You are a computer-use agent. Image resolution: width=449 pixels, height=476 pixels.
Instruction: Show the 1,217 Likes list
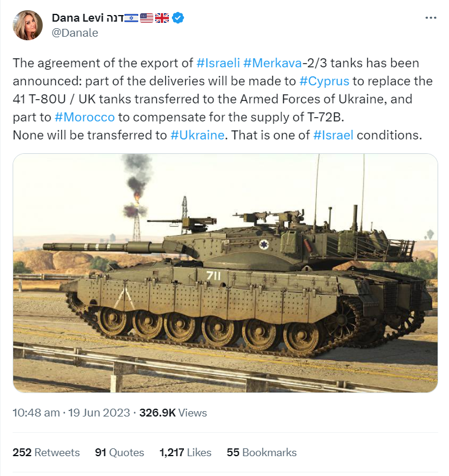coord(185,453)
